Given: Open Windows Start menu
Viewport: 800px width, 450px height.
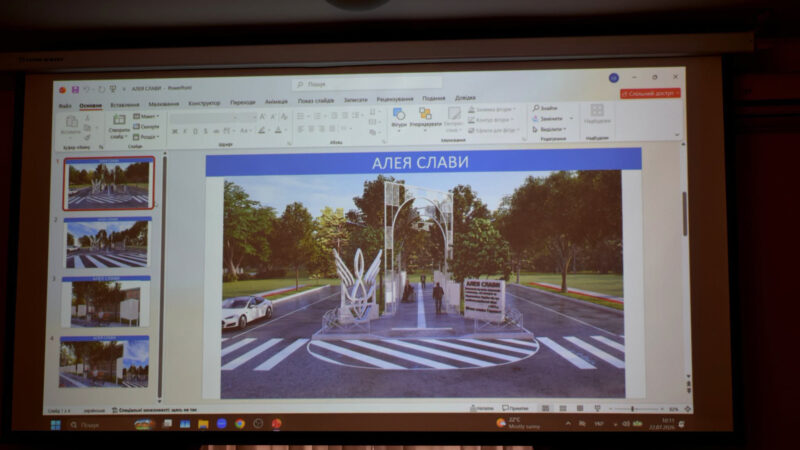Looking at the screenshot, I should (x=56, y=424).
